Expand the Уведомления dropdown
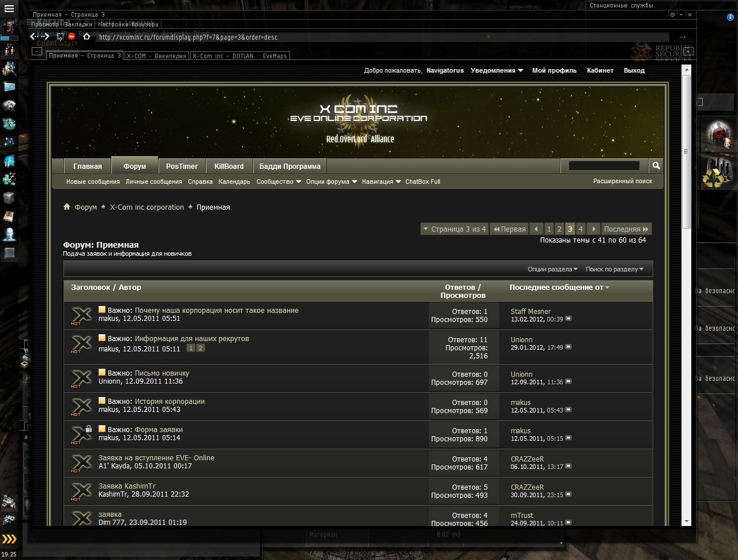The height and width of the screenshot is (560, 738). [496, 70]
